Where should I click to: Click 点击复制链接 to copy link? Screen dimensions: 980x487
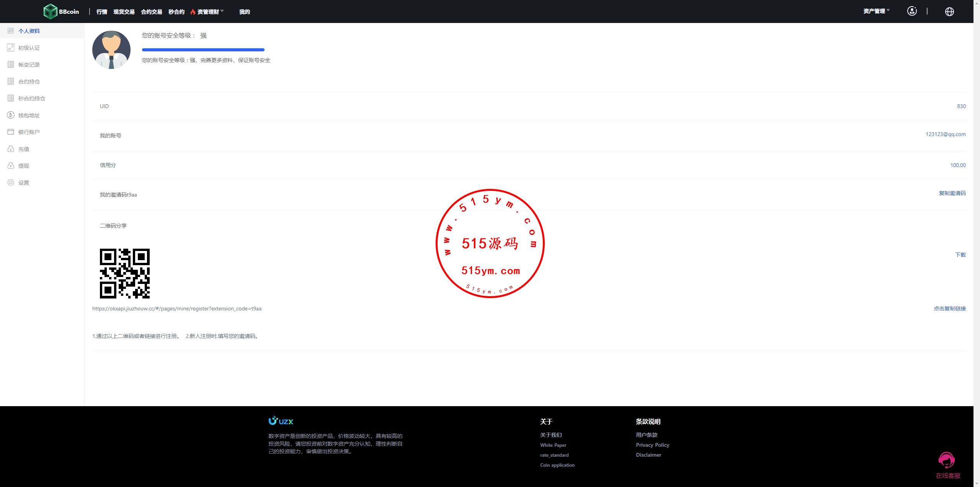949,308
